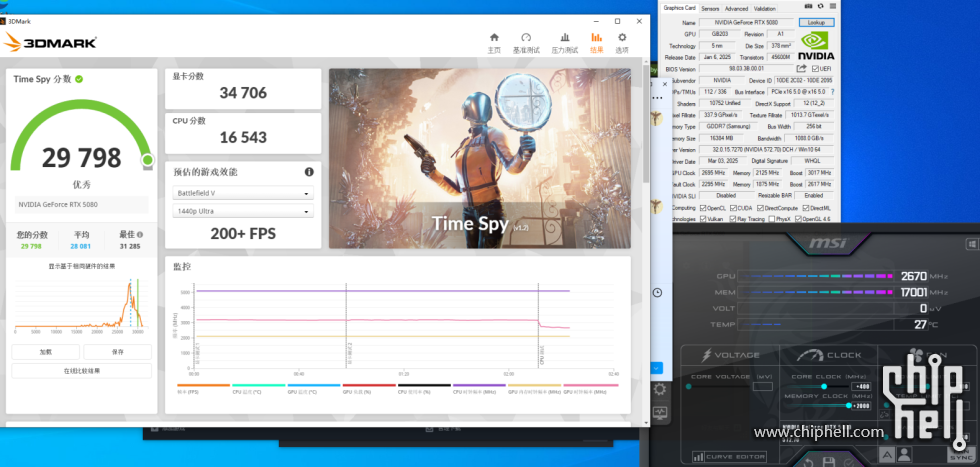980x467 pixels.
Task: Click GPU name field 'NVIDIA GeForce RTX 5080' in GPU-Z
Action: 746,23
